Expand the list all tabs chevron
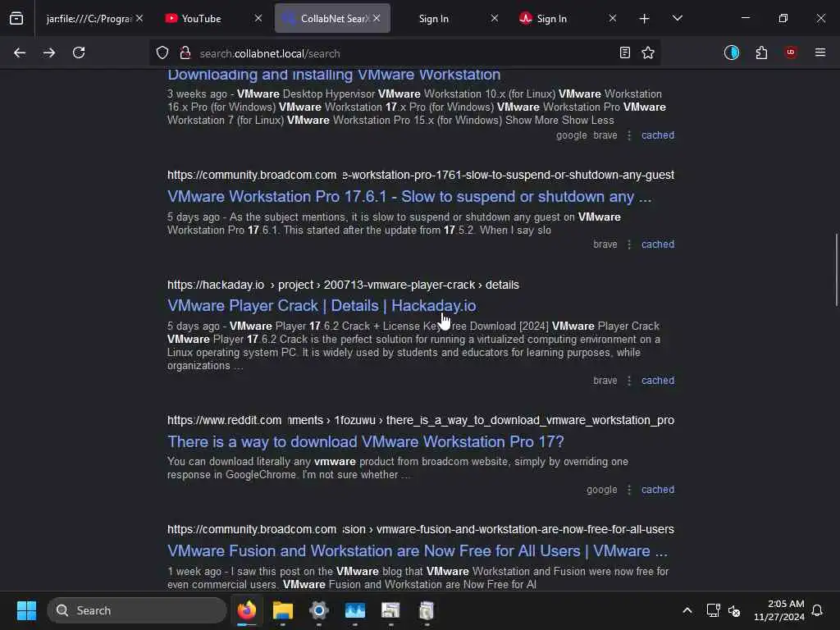840x630 pixels. 677,18
